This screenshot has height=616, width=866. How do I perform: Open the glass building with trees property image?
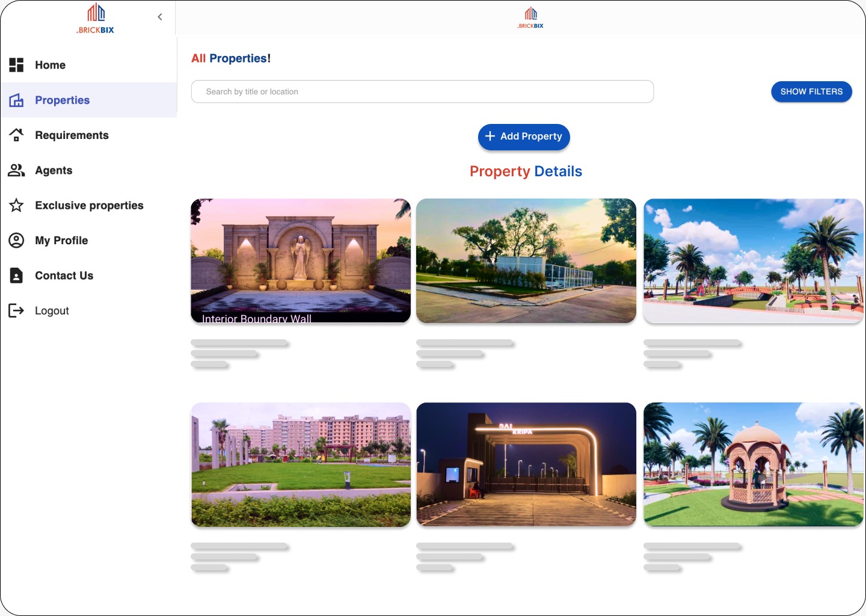point(526,260)
